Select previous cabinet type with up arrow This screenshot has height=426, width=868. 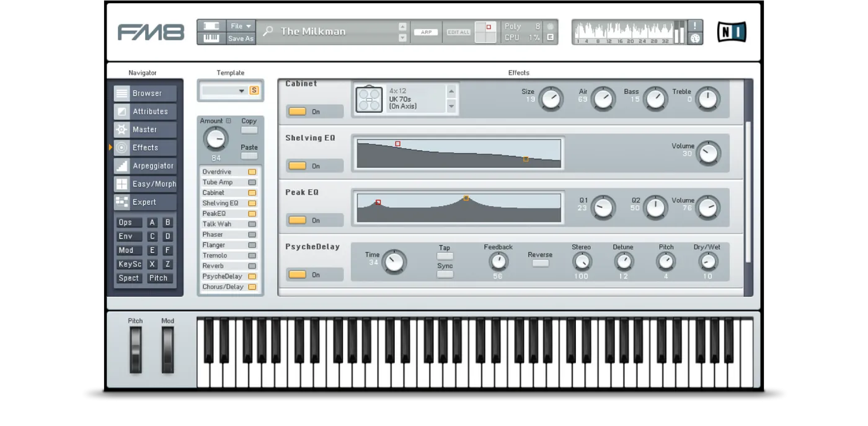(x=451, y=92)
